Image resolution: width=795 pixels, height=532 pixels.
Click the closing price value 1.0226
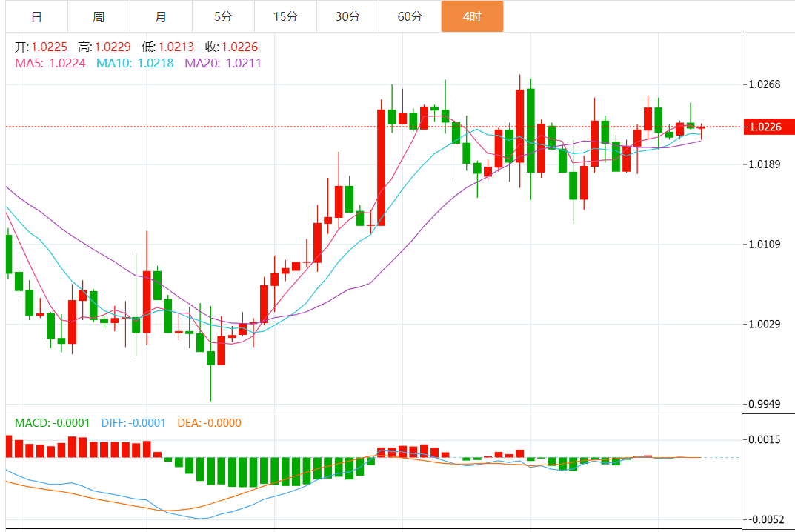tap(240, 47)
